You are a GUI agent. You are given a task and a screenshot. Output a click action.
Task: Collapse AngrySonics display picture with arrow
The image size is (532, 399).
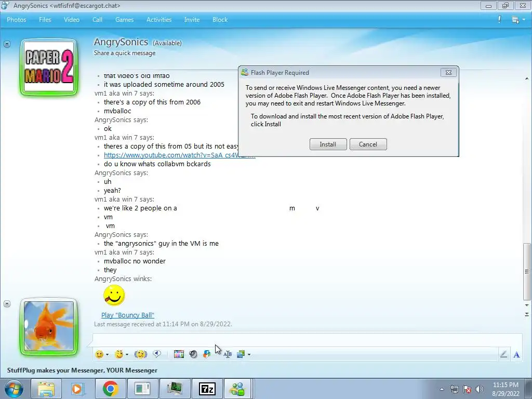7,44
